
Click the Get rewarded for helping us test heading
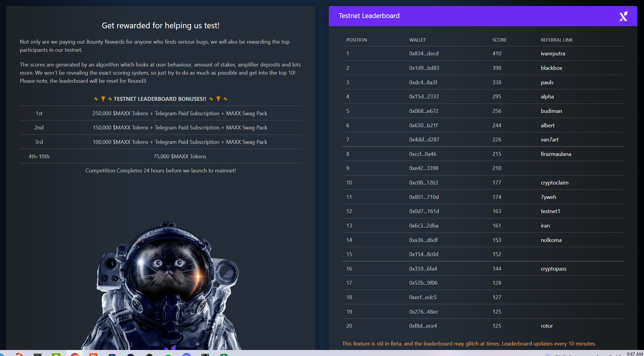(x=160, y=26)
